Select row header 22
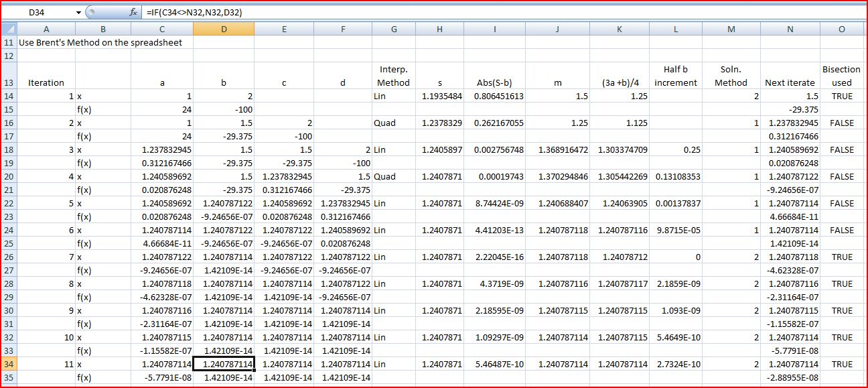The height and width of the screenshot is (388, 868). coord(8,203)
